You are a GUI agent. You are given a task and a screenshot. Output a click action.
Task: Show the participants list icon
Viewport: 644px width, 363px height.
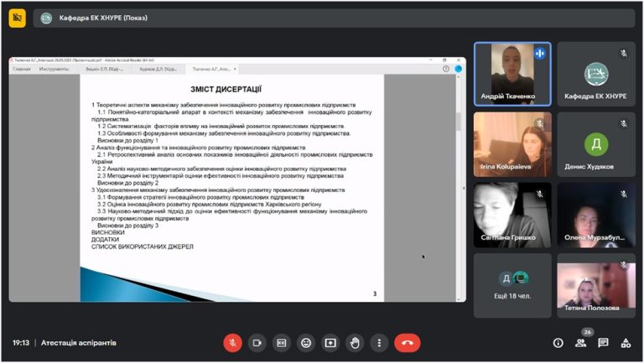click(581, 343)
